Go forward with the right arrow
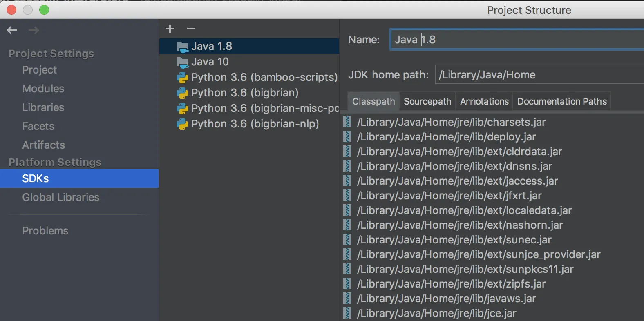Screen dimensions: 644x321 (34, 30)
